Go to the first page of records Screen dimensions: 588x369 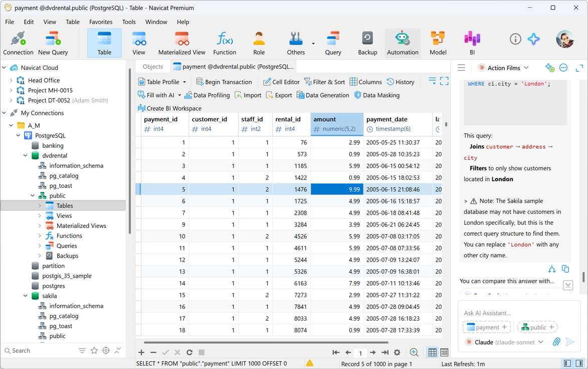(x=336, y=352)
